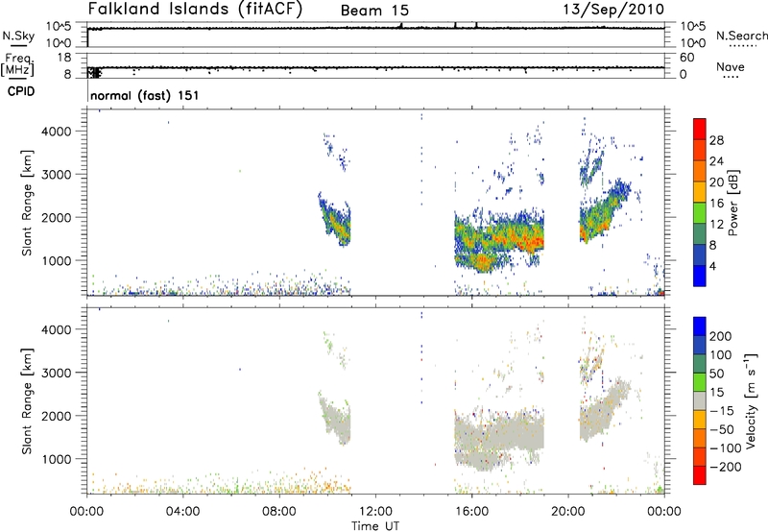
Task: Select 'Power [dB]' color bar title
Action: click(733, 203)
